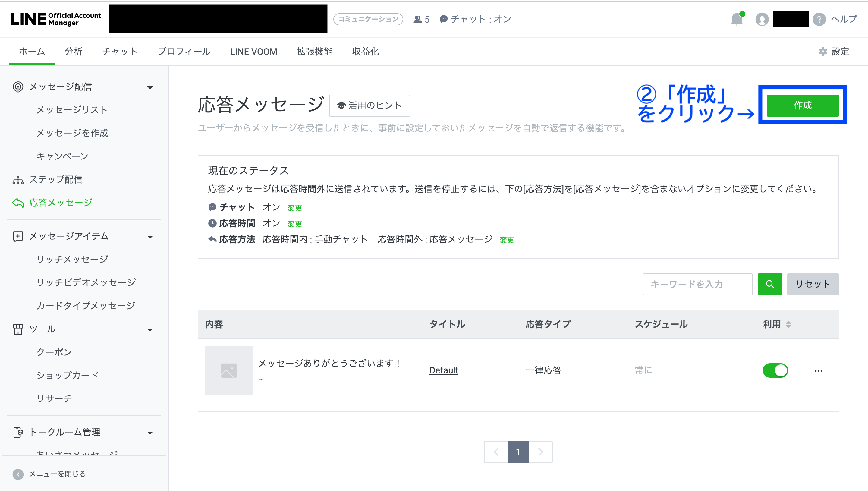The image size is (868, 491).
Task: Click 変更 link next to 応答方法
Action: (507, 240)
